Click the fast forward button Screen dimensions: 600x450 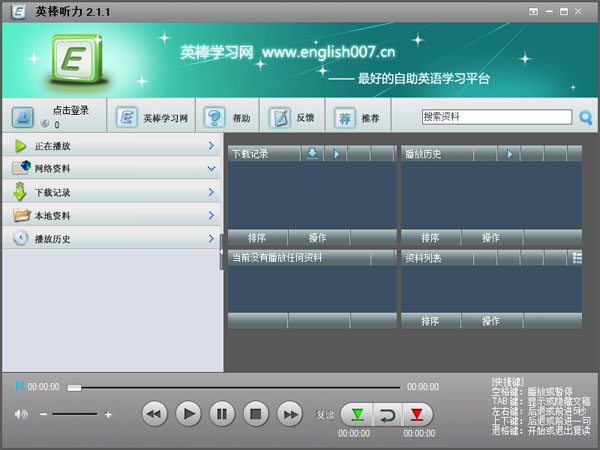[x=290, y=414]
